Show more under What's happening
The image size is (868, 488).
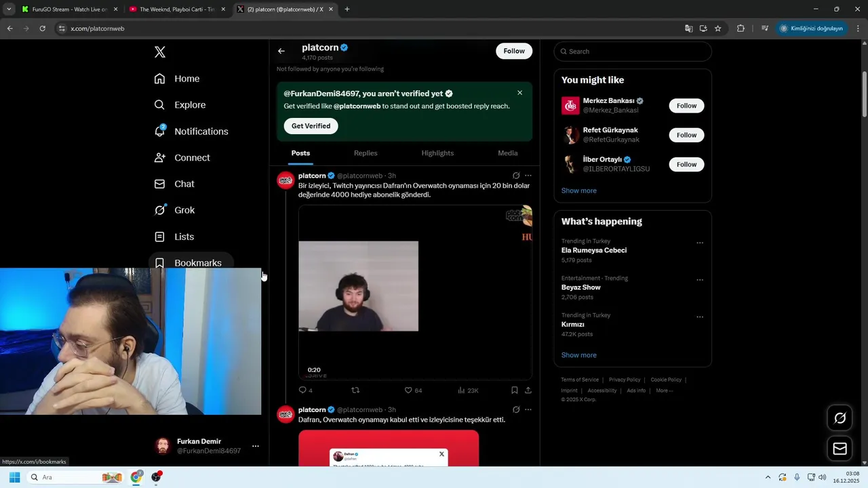579,355
